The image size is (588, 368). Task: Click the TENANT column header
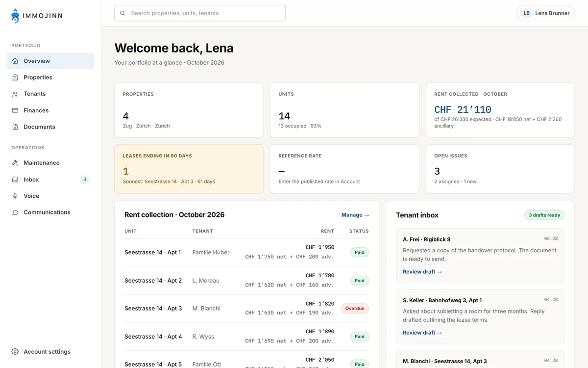tap(202, 231)
